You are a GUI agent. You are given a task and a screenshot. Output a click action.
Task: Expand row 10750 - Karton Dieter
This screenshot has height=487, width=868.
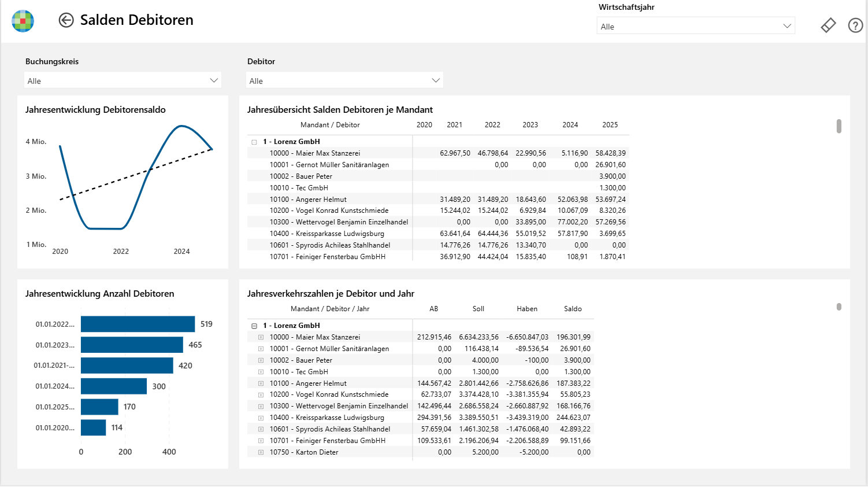[261, 452]
